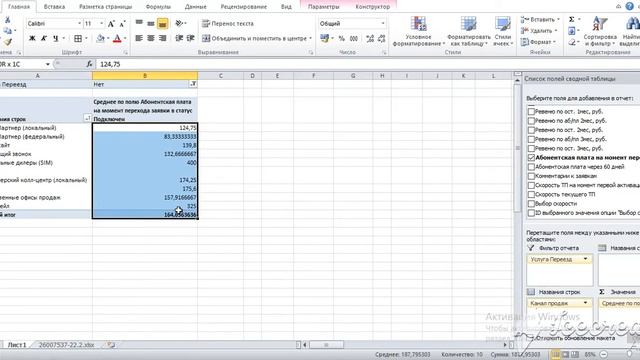Check field Ревеню по аб/пл 3мес, руб.
640x360 pixels.
[531, 139]
